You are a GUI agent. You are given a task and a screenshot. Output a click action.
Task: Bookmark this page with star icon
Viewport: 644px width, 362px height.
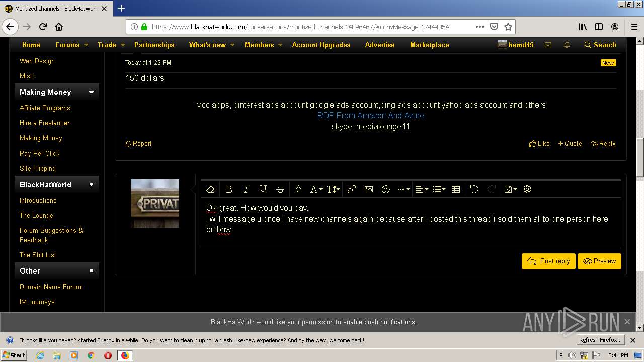point(508,27)
